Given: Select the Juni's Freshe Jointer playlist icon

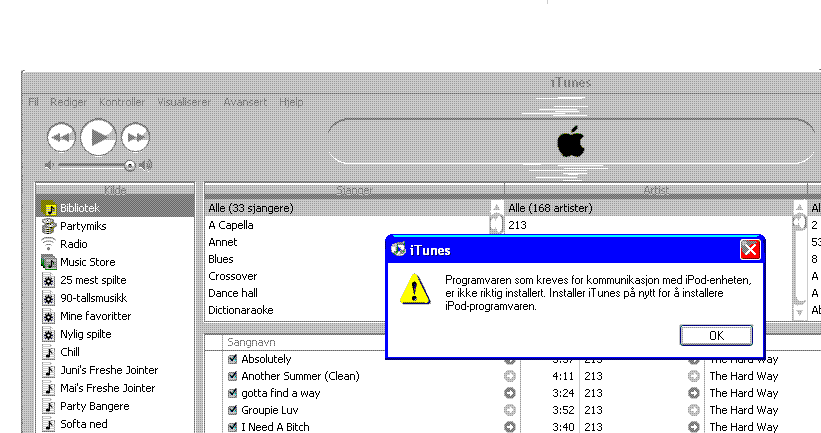Looking at the screenshot, I should [49, 370].
